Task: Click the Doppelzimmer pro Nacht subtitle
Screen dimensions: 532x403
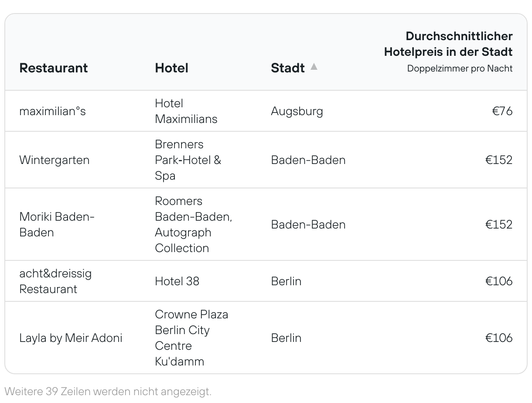Action: [460, 68]
